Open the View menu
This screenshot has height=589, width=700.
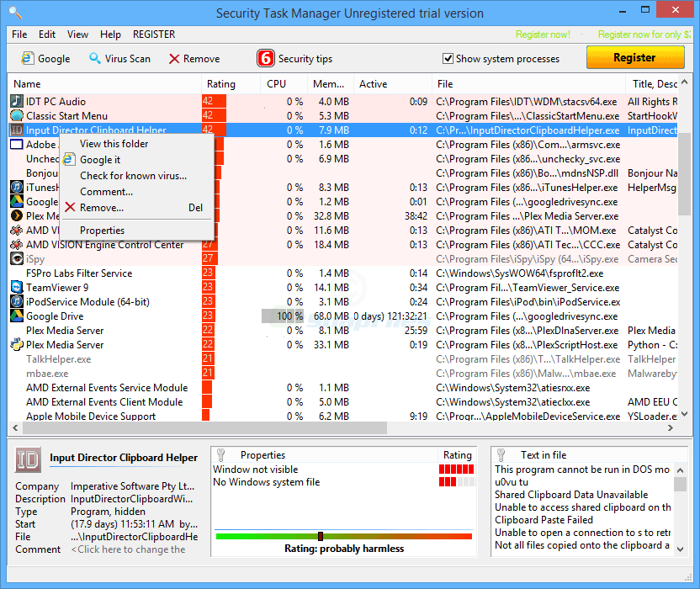tap(77, 34)
